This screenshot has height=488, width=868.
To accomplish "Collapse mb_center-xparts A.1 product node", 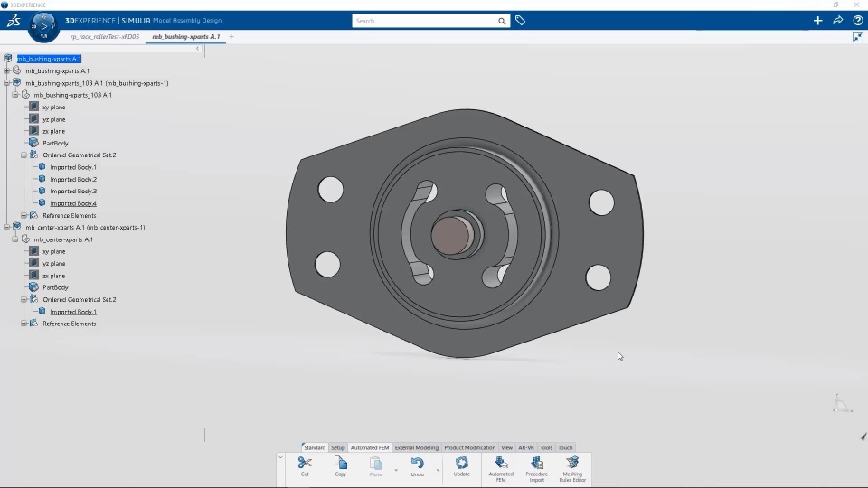I will click(x=6, y=228).
